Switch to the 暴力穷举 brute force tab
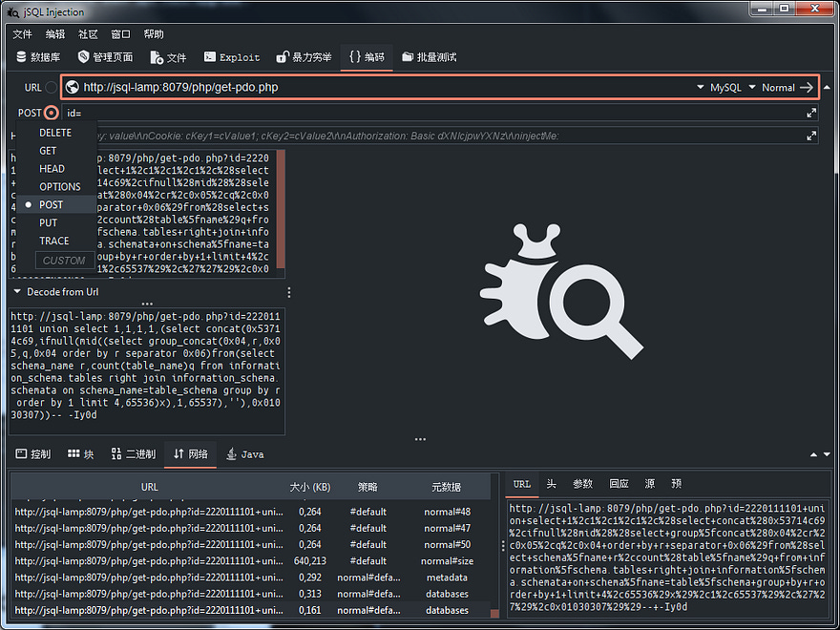 304,57
